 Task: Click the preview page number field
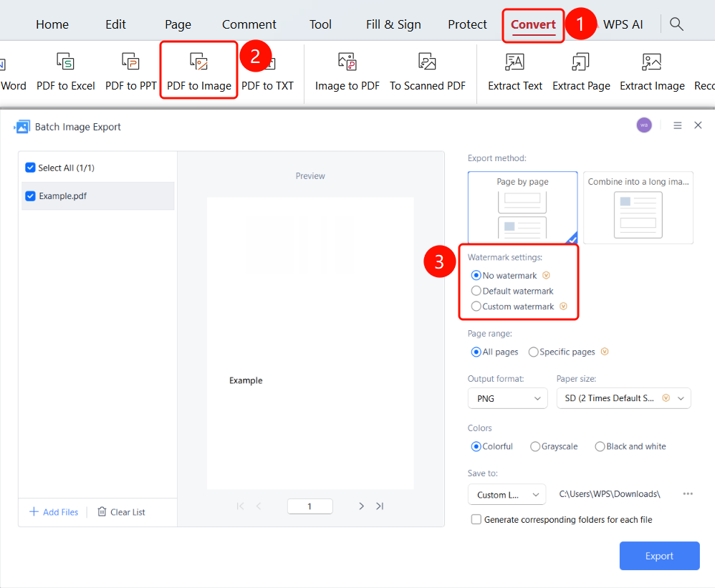tap(309, 506)
